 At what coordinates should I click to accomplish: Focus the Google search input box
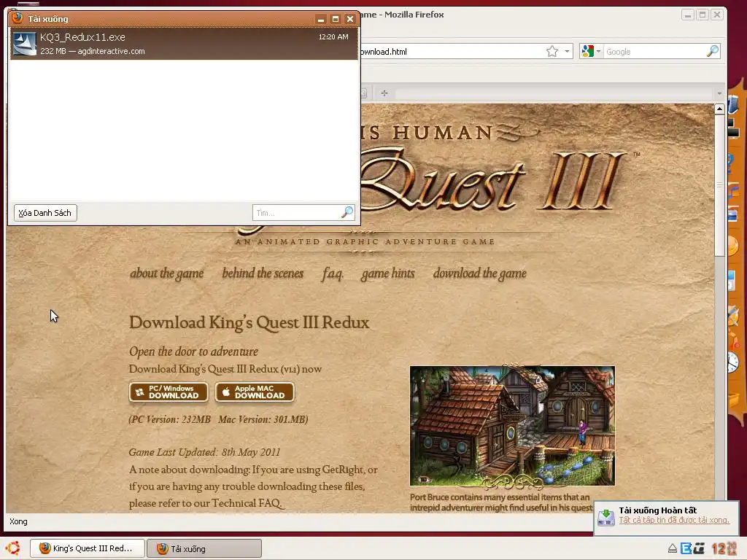pos(654,52)
